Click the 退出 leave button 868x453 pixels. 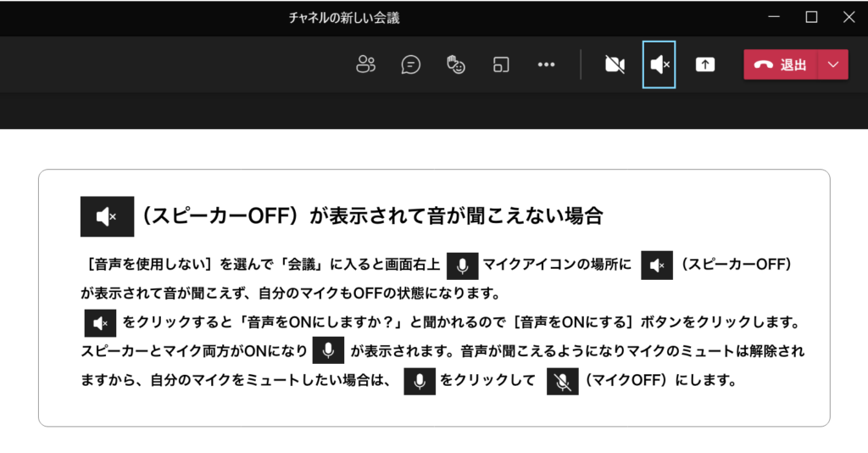click(x=781, y=64)
